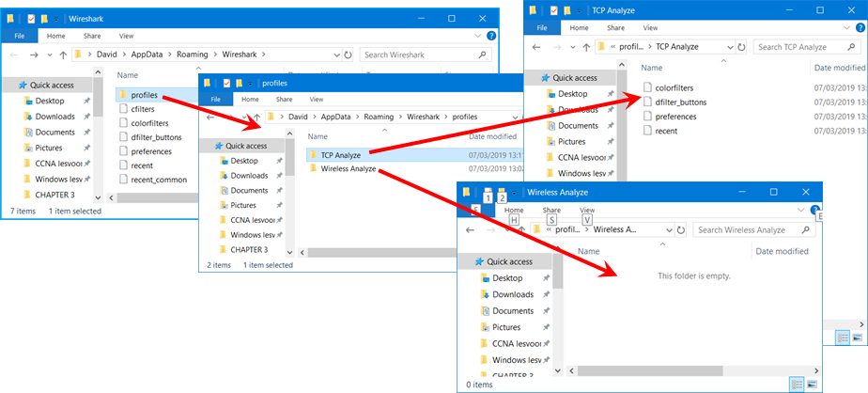Viewport: 868px width, 393px height.
Task: Open the View tab in Wireshark window
Action: point(126,36)
